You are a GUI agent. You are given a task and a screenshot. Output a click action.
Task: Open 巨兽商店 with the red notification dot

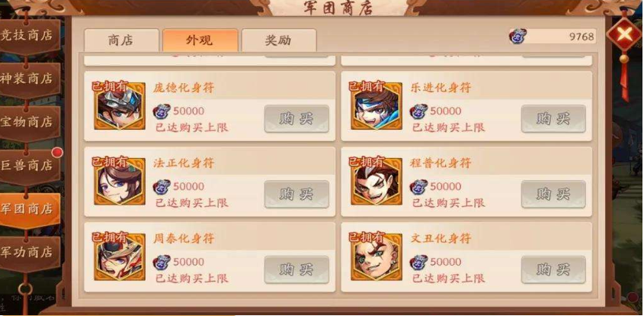[x=29, y=166]
